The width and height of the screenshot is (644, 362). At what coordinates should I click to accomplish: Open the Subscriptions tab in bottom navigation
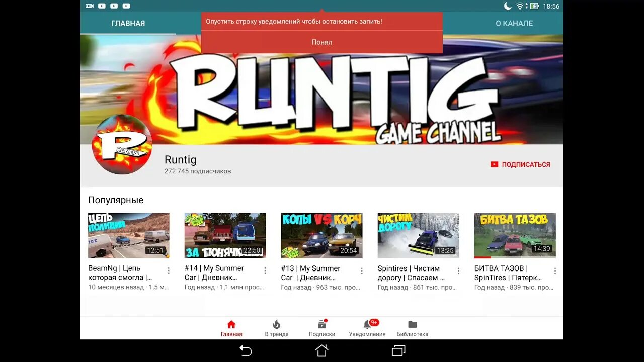tap(321, 328)
